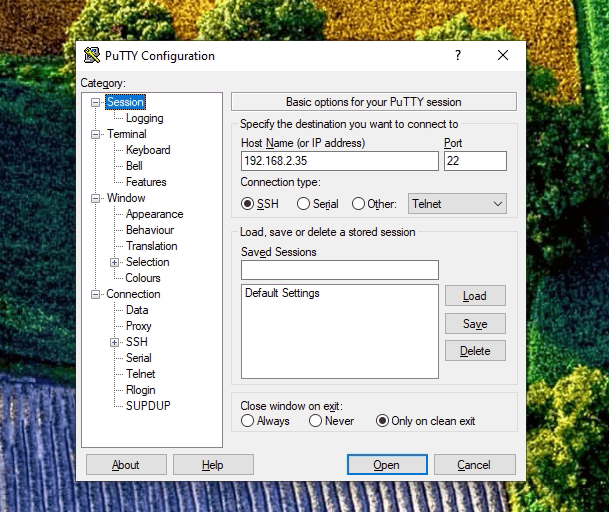Click the Saved Sessions name field
609x512 pixels.
(x=339, y=270)
